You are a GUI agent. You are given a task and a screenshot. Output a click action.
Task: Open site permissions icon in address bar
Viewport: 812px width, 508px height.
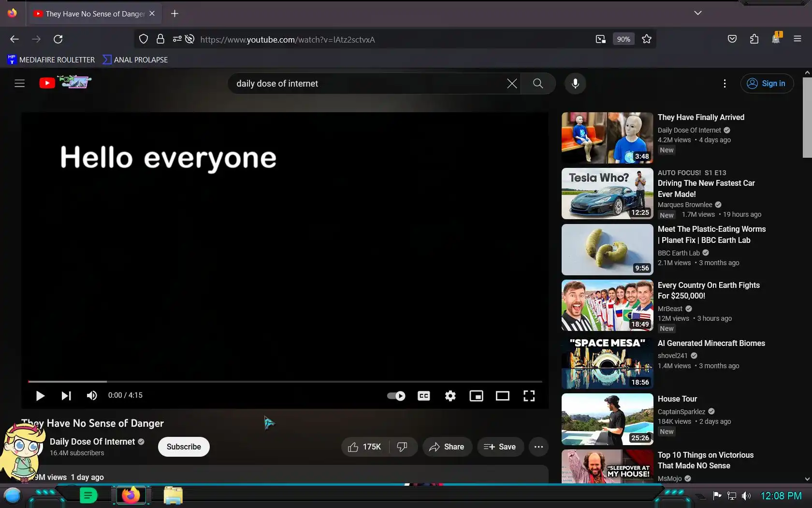[x=177, y=39]
